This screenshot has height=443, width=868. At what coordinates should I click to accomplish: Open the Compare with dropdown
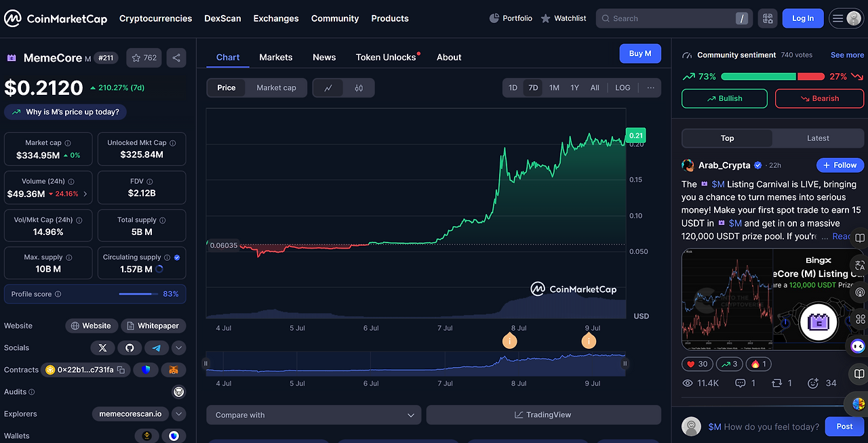tap(314, 415)
